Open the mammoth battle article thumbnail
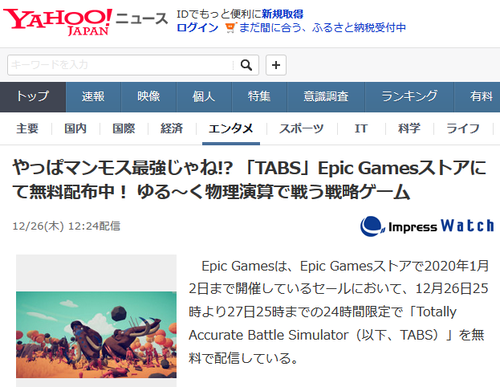This screenshot has width=500, height=387. coord(96,335)
